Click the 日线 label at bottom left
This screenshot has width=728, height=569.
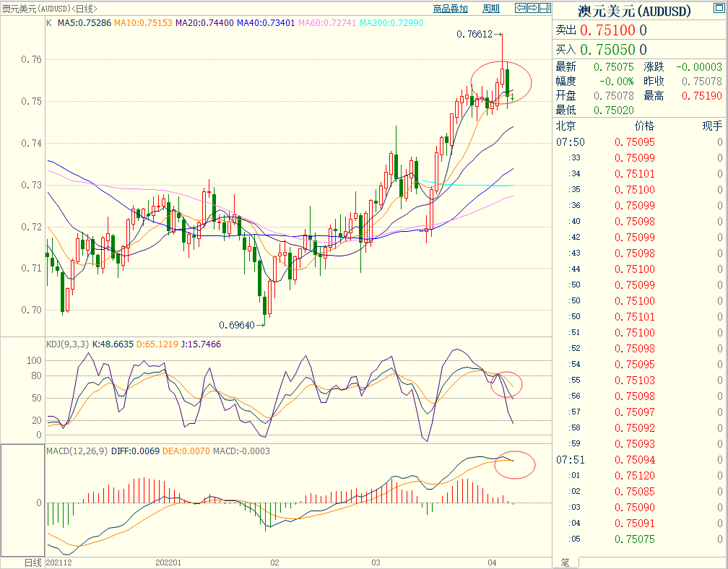32,562
